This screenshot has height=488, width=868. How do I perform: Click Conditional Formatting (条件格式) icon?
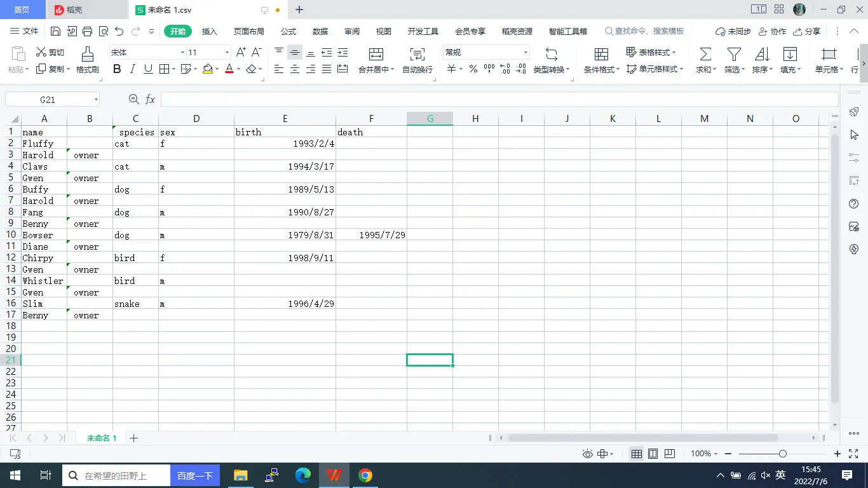click(x=601, y=54)
